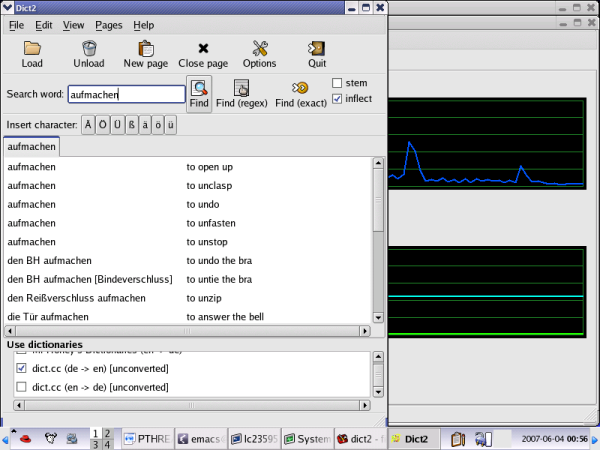Open Options tools icon
Screen dimensions: 600x450
click(x=260, y=49)
